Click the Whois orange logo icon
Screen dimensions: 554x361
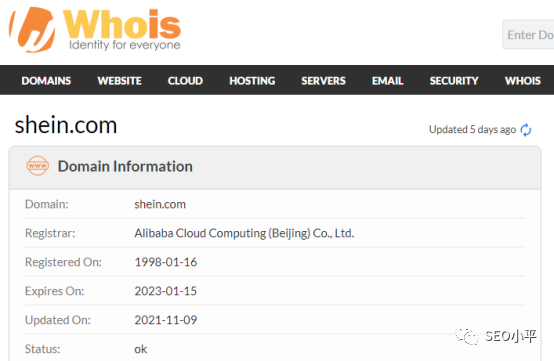point(33,30)
